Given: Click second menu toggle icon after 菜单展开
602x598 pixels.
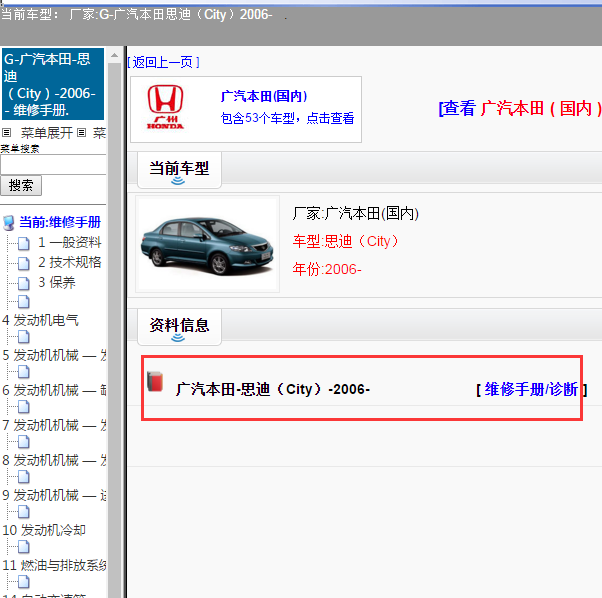Looking at the screenshot, I should click(x=81, y=133).
